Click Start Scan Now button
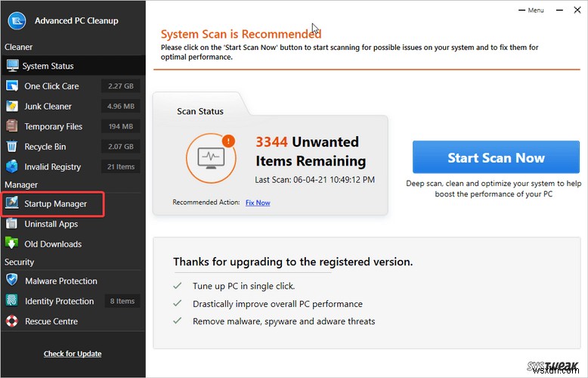 [496, 157]
